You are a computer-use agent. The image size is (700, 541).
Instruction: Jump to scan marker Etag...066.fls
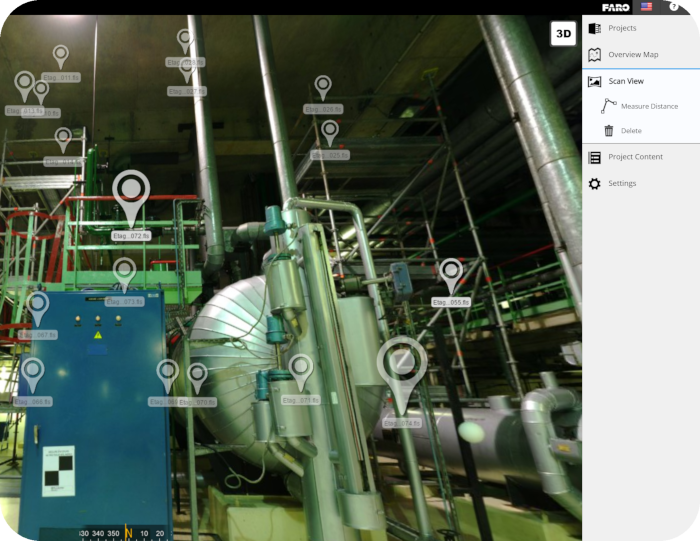(x=33, y=375)
